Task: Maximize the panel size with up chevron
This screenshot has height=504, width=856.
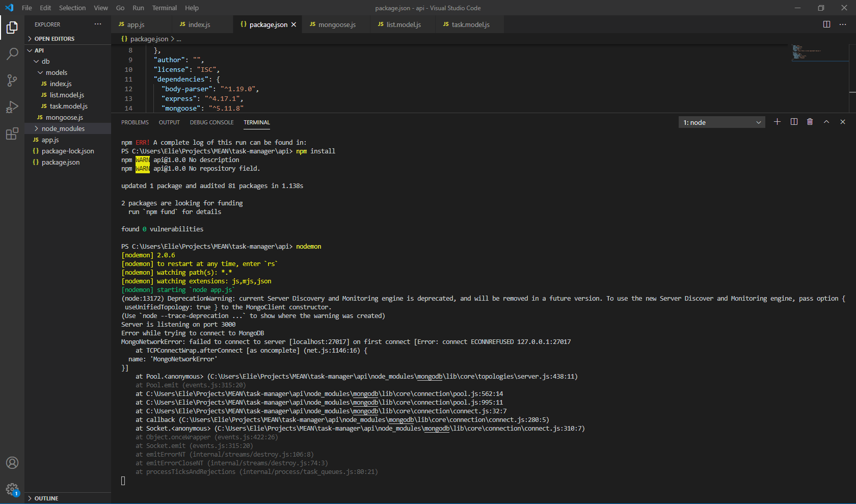Action: [826, 122]
